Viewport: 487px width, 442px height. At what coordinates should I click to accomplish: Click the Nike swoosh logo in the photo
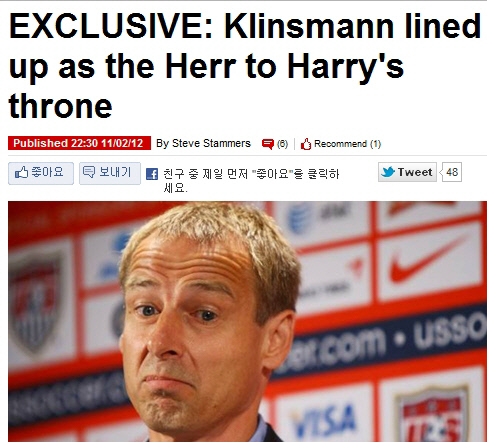pyautogui.click(x=429, y=261)
